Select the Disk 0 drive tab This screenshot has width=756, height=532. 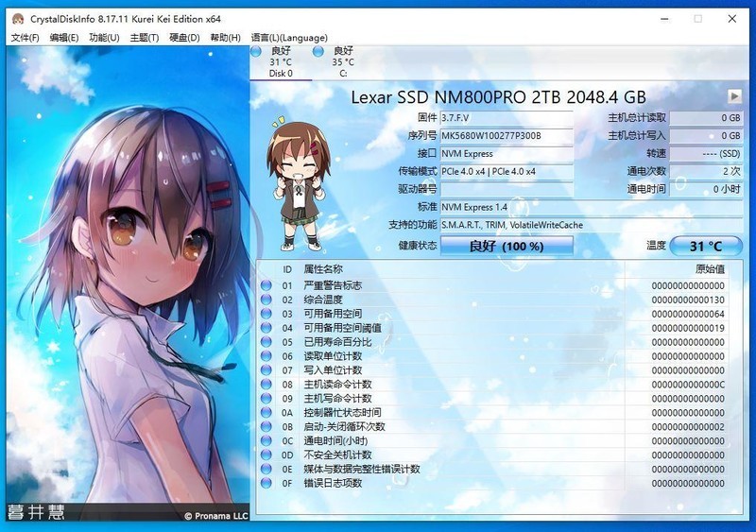coord(281,62)
